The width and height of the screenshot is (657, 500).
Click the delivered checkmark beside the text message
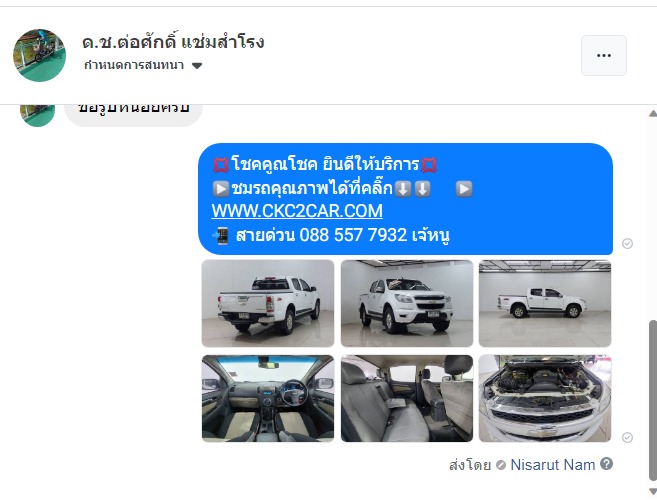click(627, 244)
